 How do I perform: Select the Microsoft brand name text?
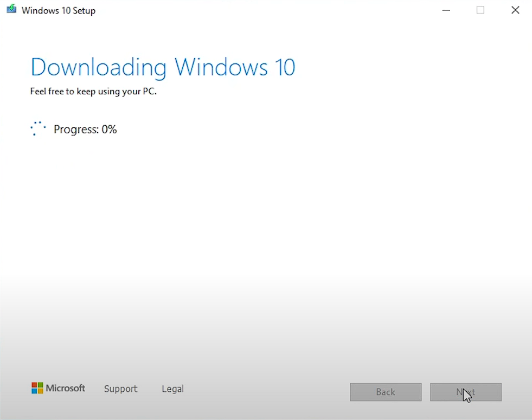[x=66, y=388]
